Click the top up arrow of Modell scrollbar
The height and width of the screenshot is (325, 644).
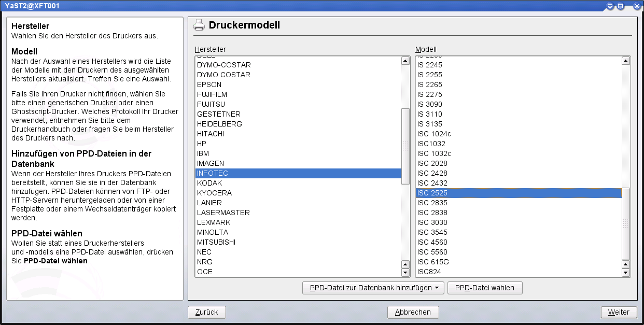625,61
